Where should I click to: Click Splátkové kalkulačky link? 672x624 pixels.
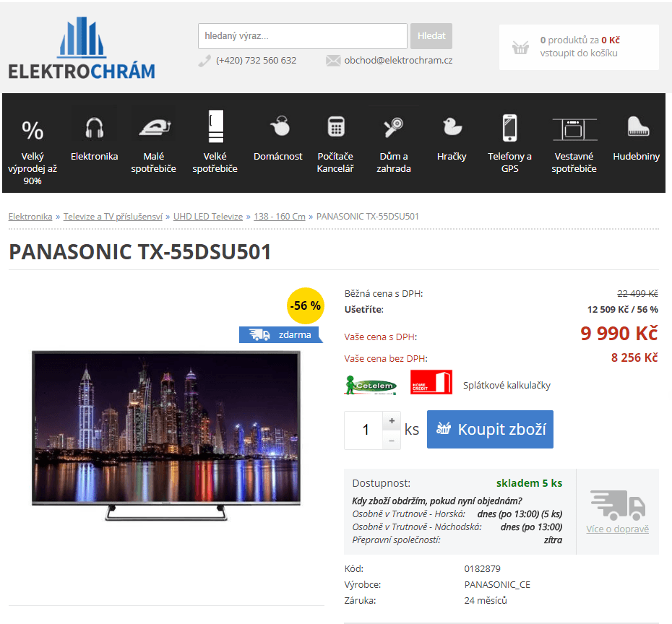(507, 385)
